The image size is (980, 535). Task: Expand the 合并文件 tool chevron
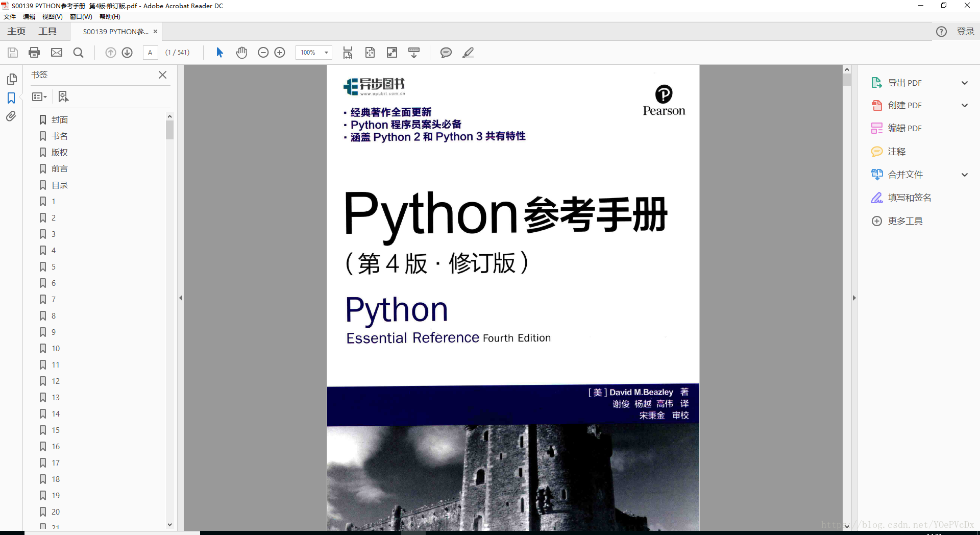965,175
